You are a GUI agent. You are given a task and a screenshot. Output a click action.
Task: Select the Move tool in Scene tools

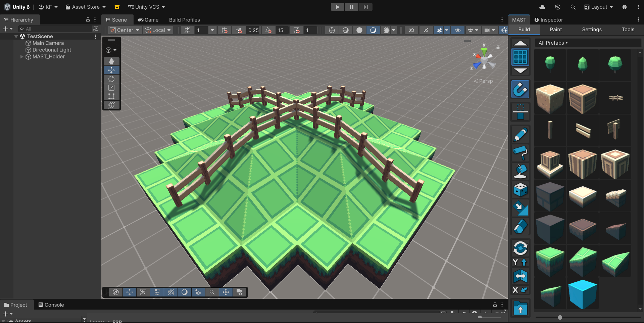tap(111, 70)
